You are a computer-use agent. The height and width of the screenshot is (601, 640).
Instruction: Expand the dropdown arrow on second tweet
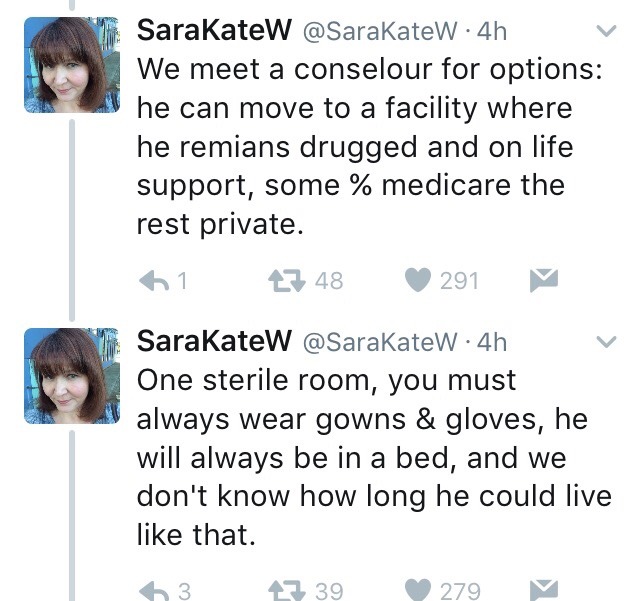606,342
